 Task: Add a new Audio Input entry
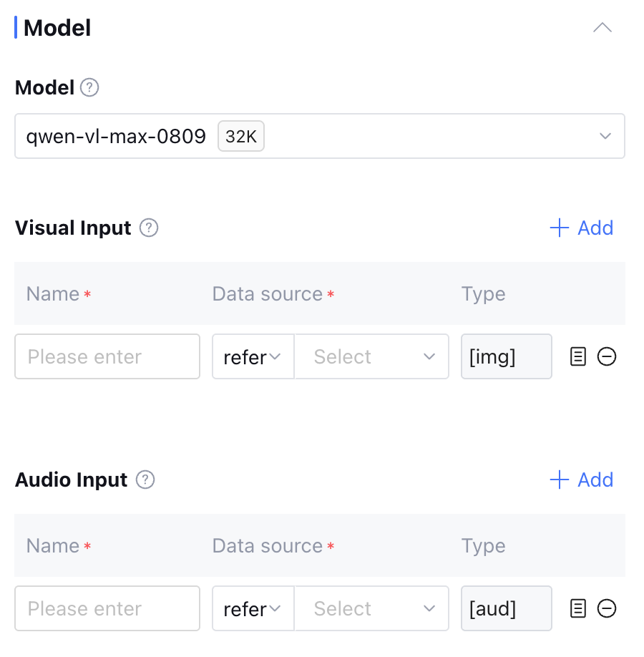click(x=581, y=480)
